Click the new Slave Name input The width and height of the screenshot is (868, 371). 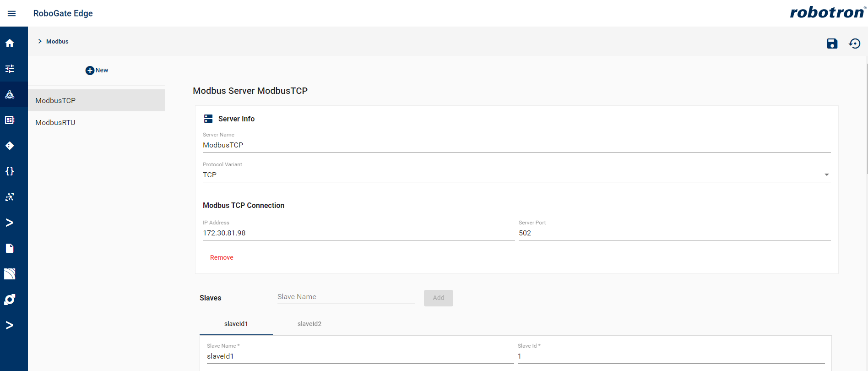pos(346,297)
